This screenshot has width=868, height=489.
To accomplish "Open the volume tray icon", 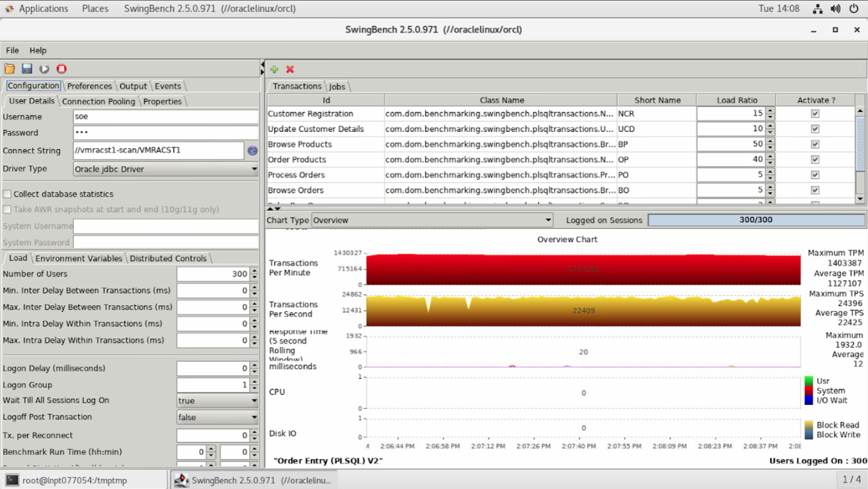I will tap(836, 8).
